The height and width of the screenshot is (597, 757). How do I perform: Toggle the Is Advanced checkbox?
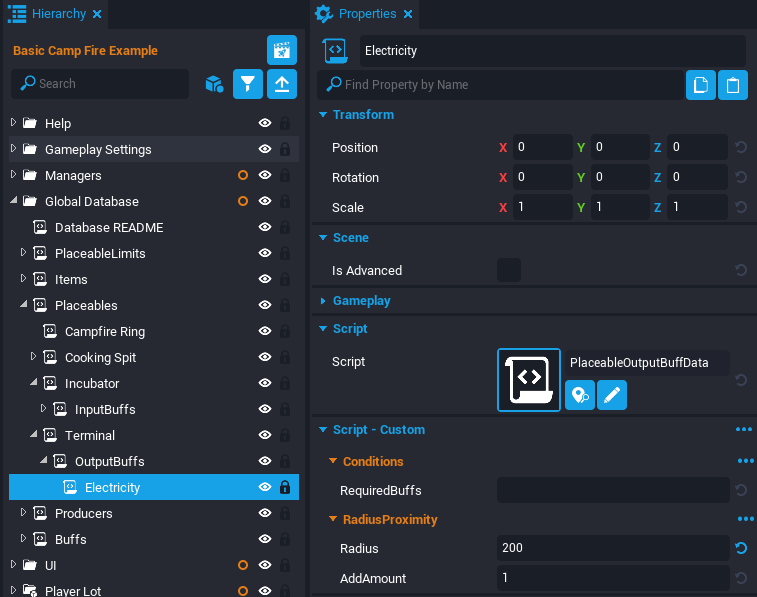(x=509, y=270)
